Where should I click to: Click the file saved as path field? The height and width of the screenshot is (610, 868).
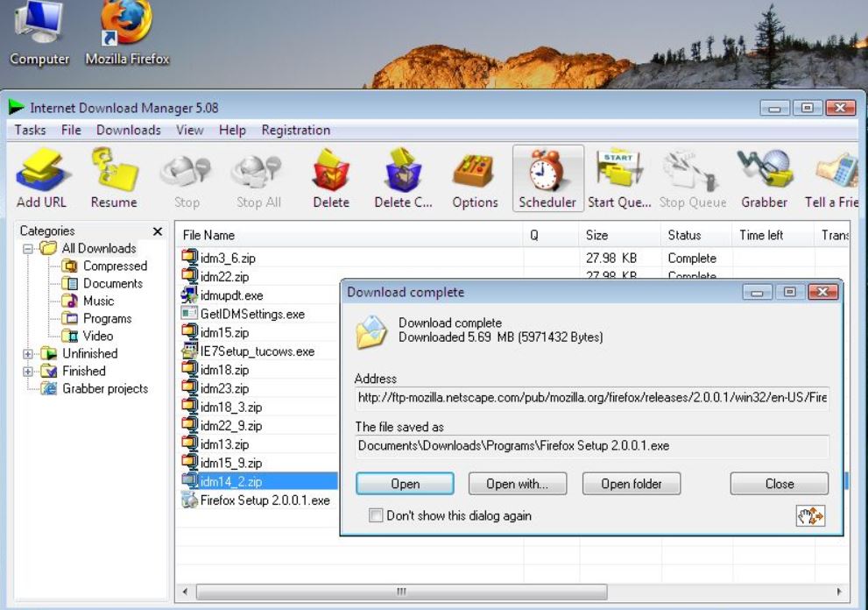[592, 446]
